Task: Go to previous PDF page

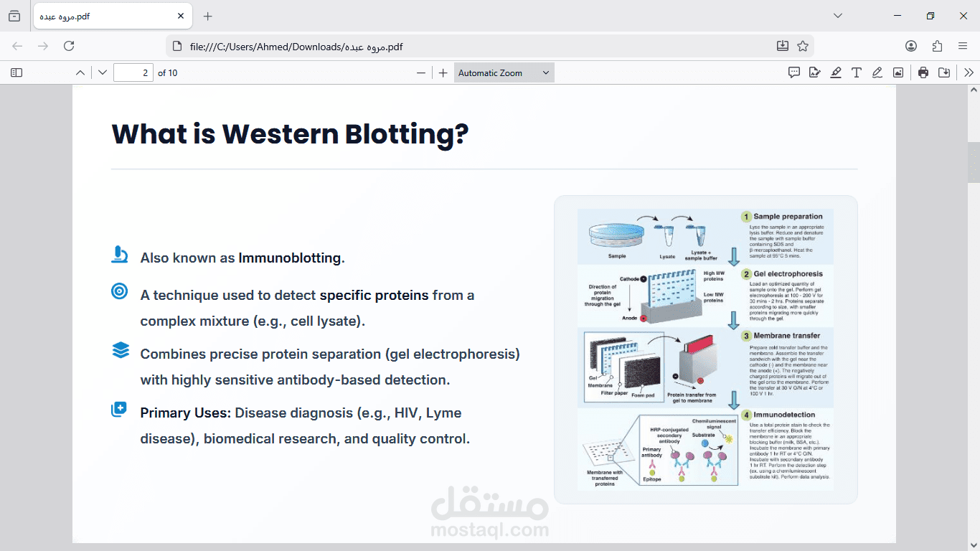Action: click(x=80, y=72)
